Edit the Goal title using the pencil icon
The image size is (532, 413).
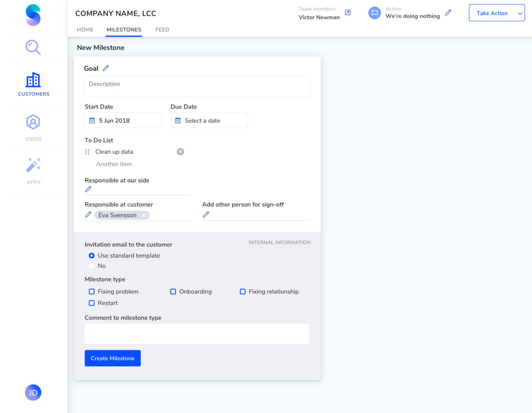[106, 68]
